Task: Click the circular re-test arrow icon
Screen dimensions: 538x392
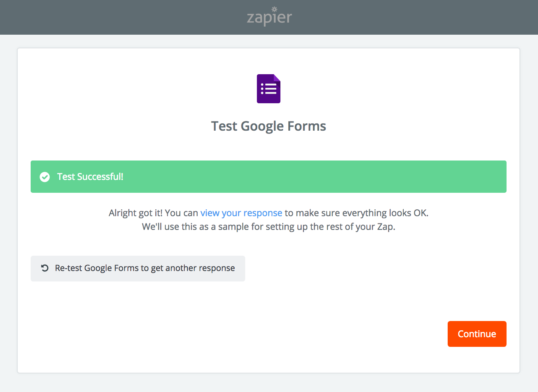Action: pyautogui.click(x=45, y=268)
